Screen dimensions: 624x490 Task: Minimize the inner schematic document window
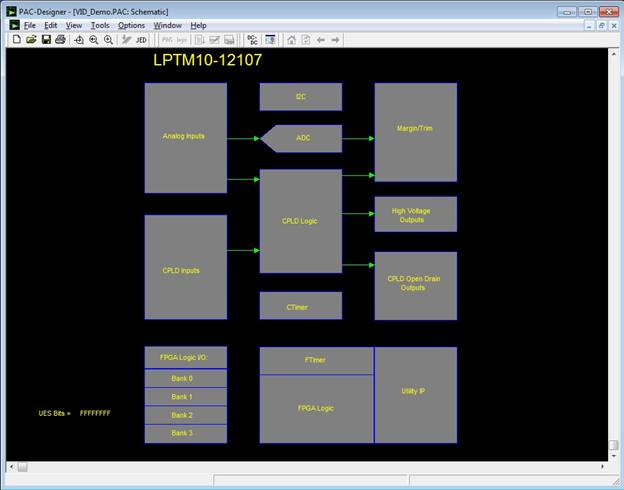pyautogui.click(x=589, y=26)
